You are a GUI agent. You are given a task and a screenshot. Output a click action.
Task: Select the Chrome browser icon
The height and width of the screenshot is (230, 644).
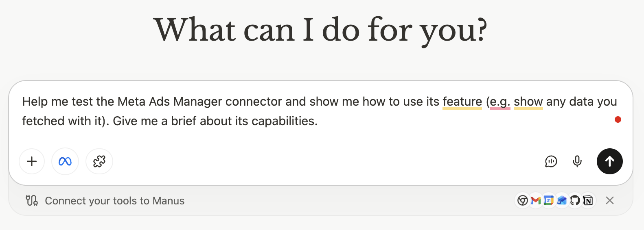(523, 200)
